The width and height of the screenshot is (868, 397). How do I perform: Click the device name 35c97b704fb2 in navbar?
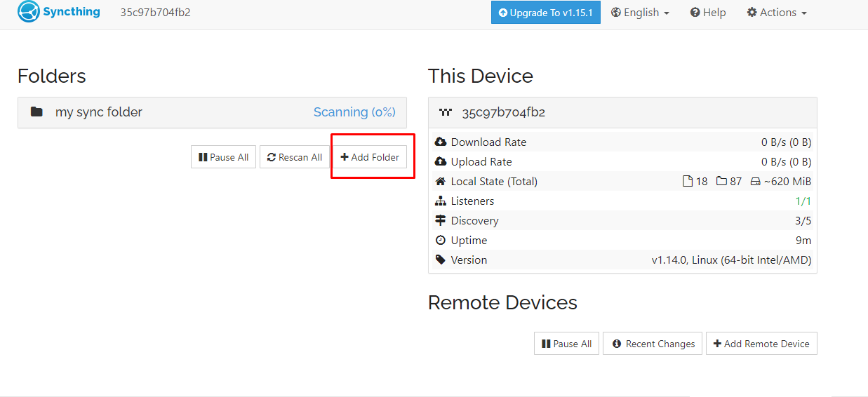pyautogui.click(x=155, y=12)
